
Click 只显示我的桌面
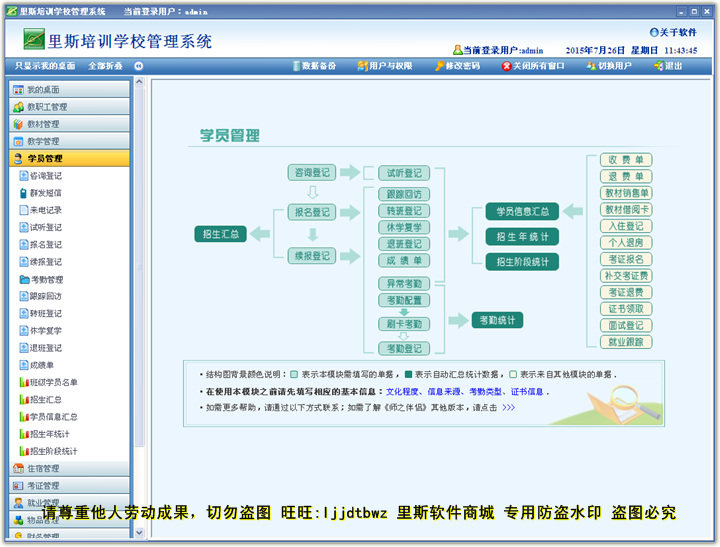(x=45, y=66)
